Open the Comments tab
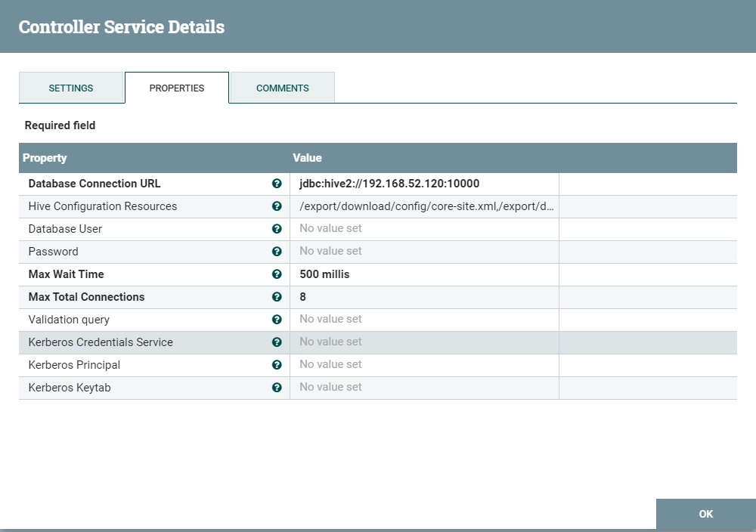 283,88
